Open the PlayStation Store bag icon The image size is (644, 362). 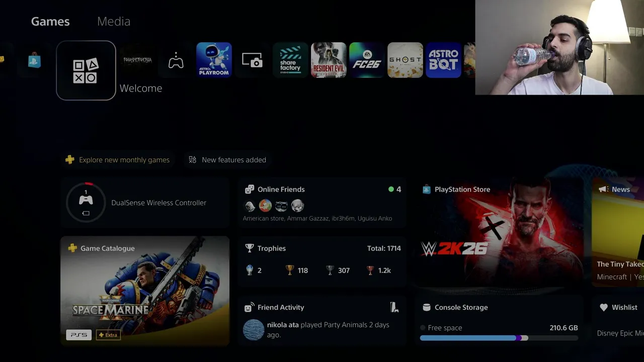[x=34, y=60]
